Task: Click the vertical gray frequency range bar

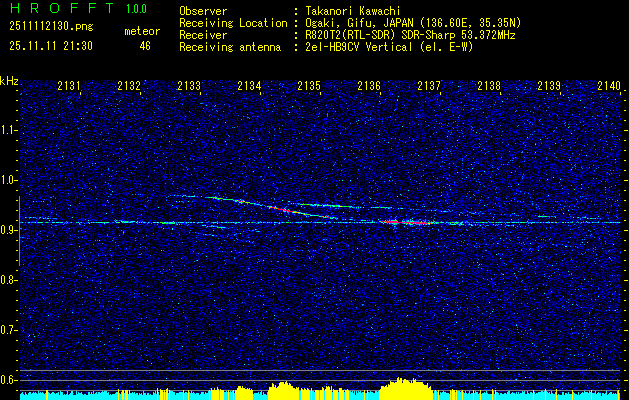Action: (x=19, y=231)
